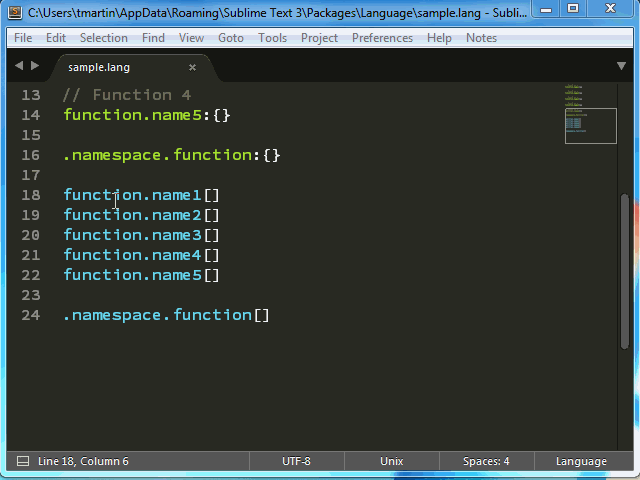Screen dimensions: 640x480
Task: Click the '// Function 4' comment
Action: pos(127,95)
